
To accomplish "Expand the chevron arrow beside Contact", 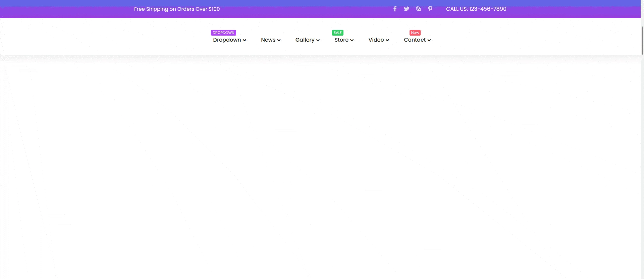I will tap(429, 40).
